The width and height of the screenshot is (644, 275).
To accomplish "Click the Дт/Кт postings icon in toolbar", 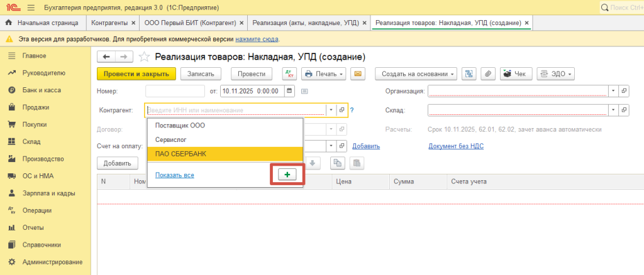I will pos(289,73).
